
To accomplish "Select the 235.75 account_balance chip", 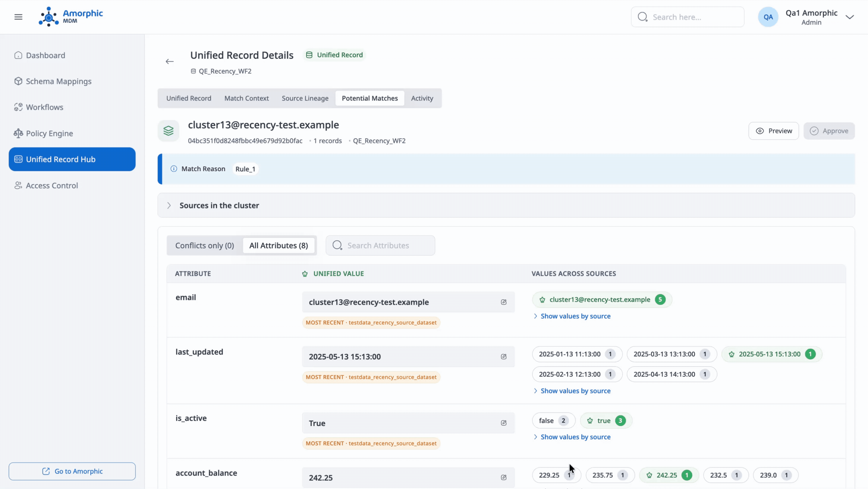I will point(610,475).
